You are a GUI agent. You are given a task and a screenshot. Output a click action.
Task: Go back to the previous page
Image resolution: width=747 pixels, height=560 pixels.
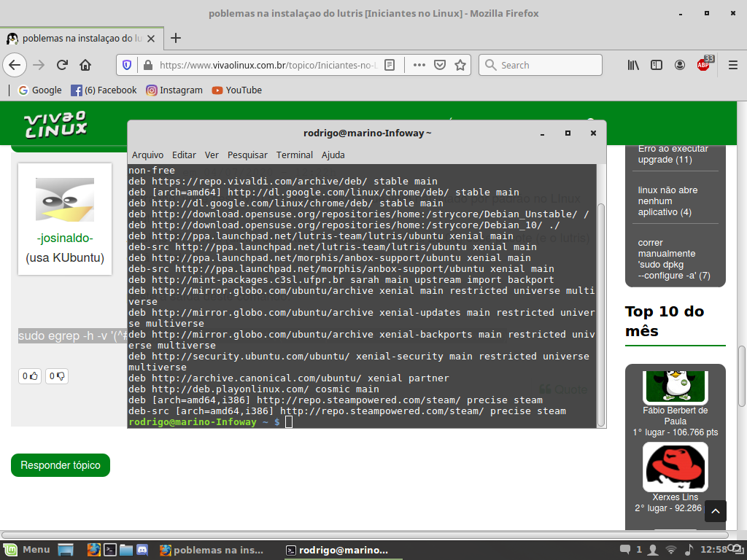[15, 65]
